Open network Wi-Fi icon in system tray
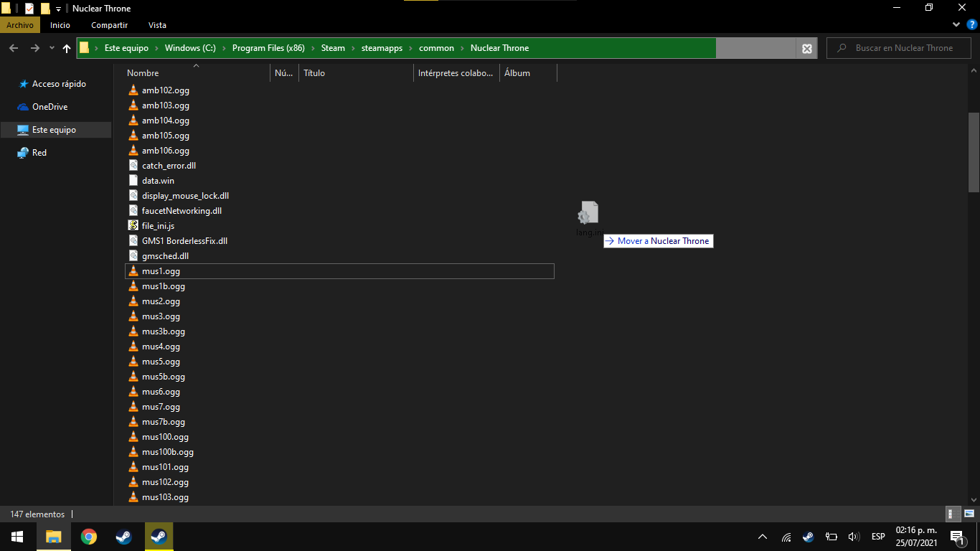Image resolution: width=980 pixels, height=551 pixels. (x=786, y=537)
